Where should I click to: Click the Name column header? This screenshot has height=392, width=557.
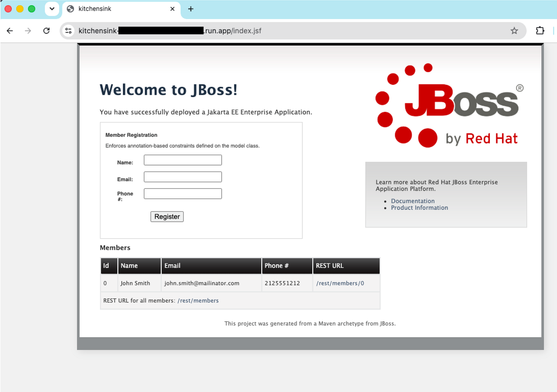click(x=139, y=266)
